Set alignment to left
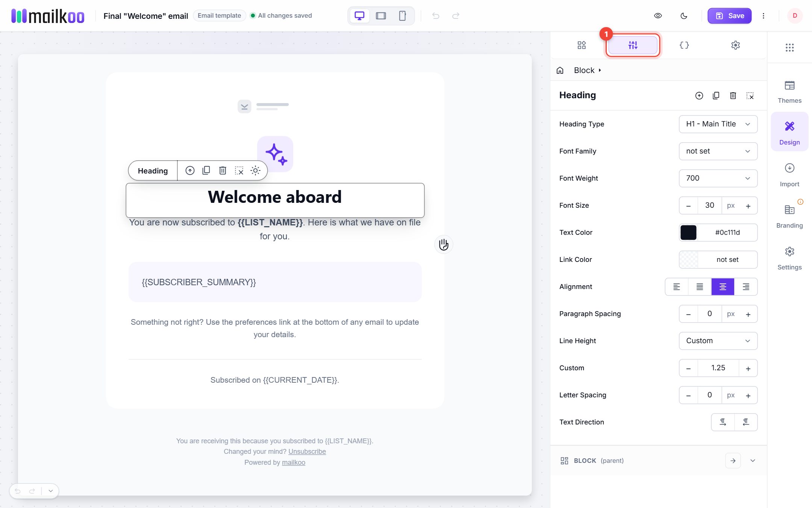This screenshot has height=508, width=812. (676, 287)
